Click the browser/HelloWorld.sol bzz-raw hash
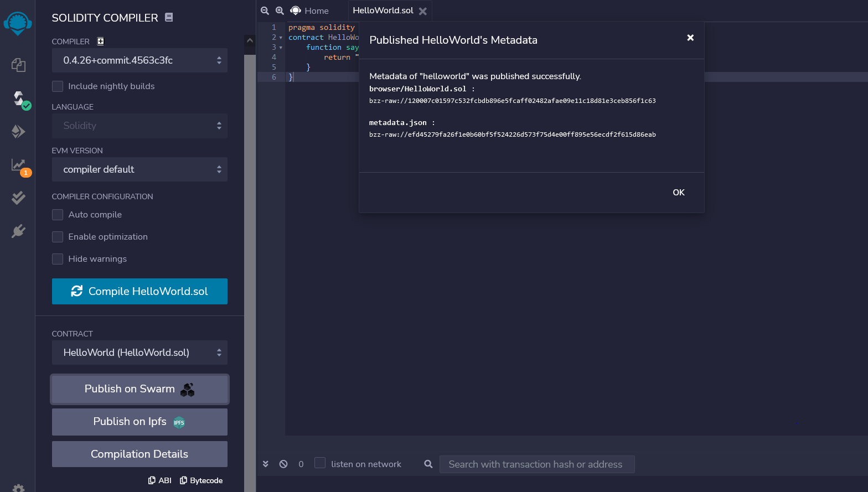Image resolution: width=868 pixels, height=492 pixels. tap(513, 101)
